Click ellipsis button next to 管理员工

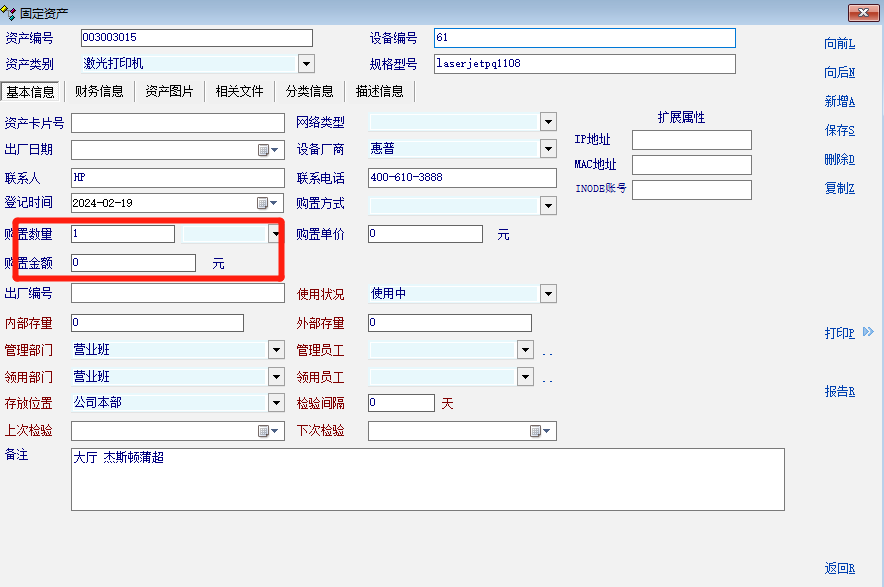pos(547,351)
